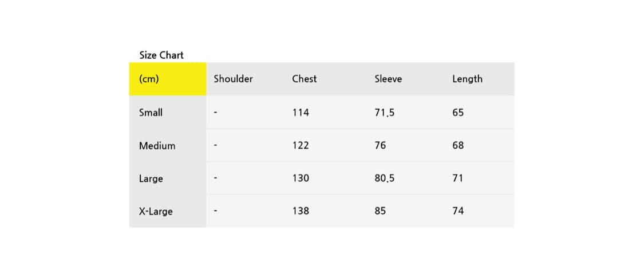Click the Small length value 65

[x=458, y=113]
